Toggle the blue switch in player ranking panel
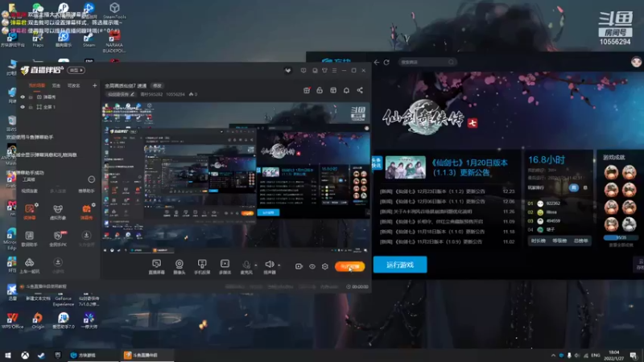644x362 pixels. [574, 187]
